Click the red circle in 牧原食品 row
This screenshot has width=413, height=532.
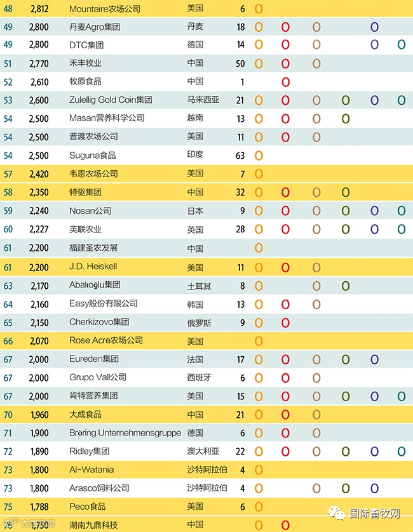pyautogui.click(x=286, y=82)
